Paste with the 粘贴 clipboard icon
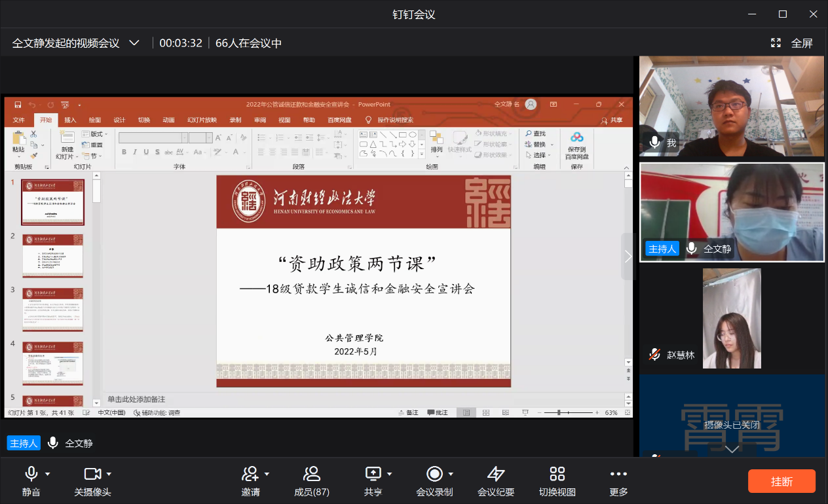Image resolution: width=828 pixels, height=504 pixels. [18, 137]
